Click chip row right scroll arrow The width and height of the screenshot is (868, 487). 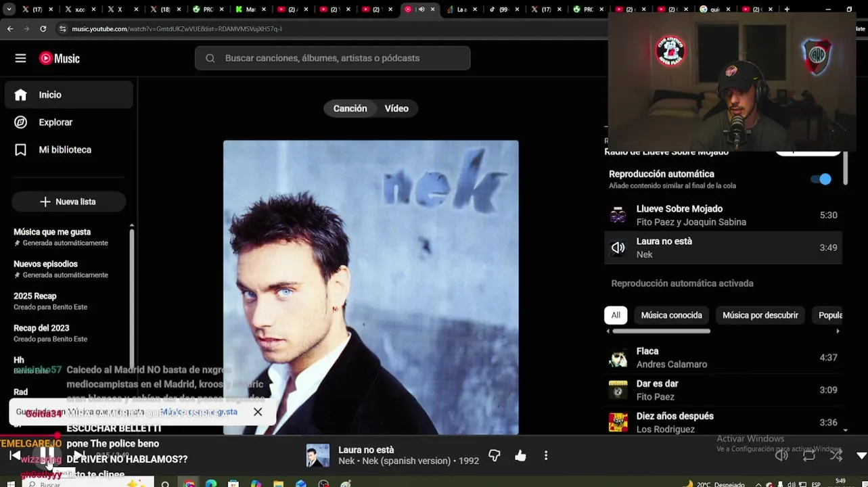[838, 331]
